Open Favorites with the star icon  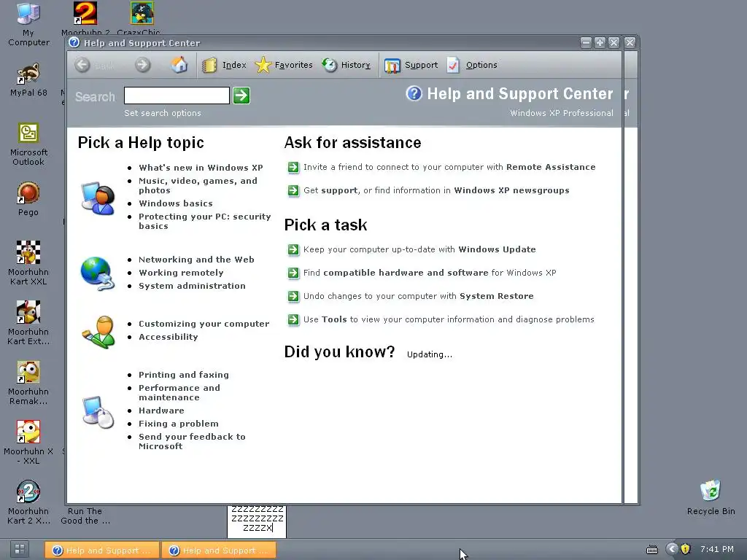[284, 65]
